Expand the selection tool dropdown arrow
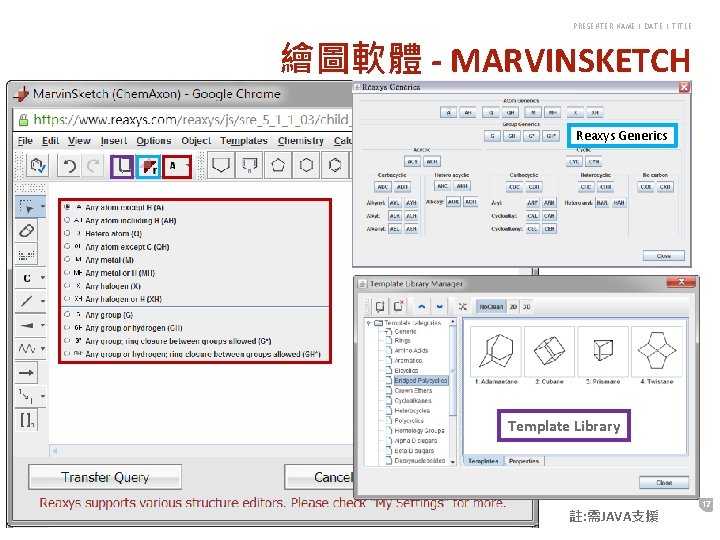The image size is (720, 540). [x=43, y=207]
